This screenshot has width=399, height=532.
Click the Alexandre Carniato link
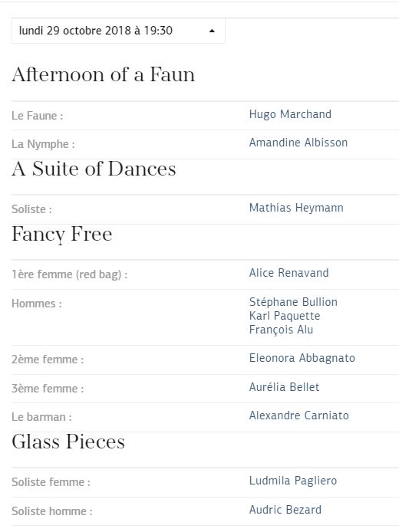click(298, 415)
